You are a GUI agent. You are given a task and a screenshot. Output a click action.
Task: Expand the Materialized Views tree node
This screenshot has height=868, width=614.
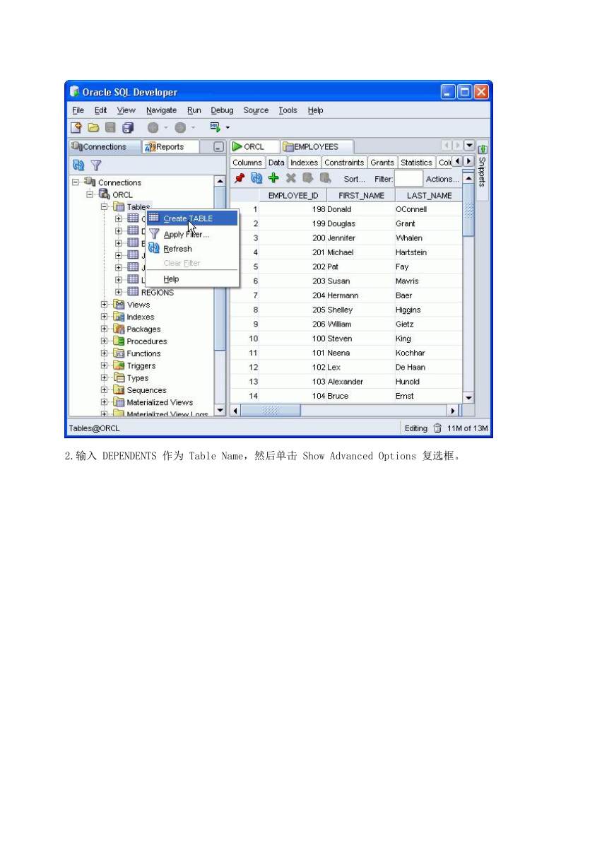(x=105, y=402)
